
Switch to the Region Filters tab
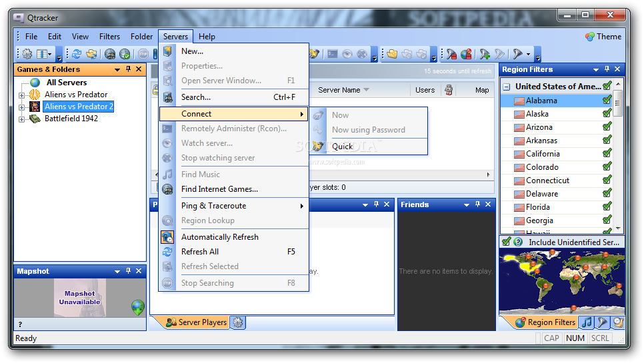coord(545,322)
